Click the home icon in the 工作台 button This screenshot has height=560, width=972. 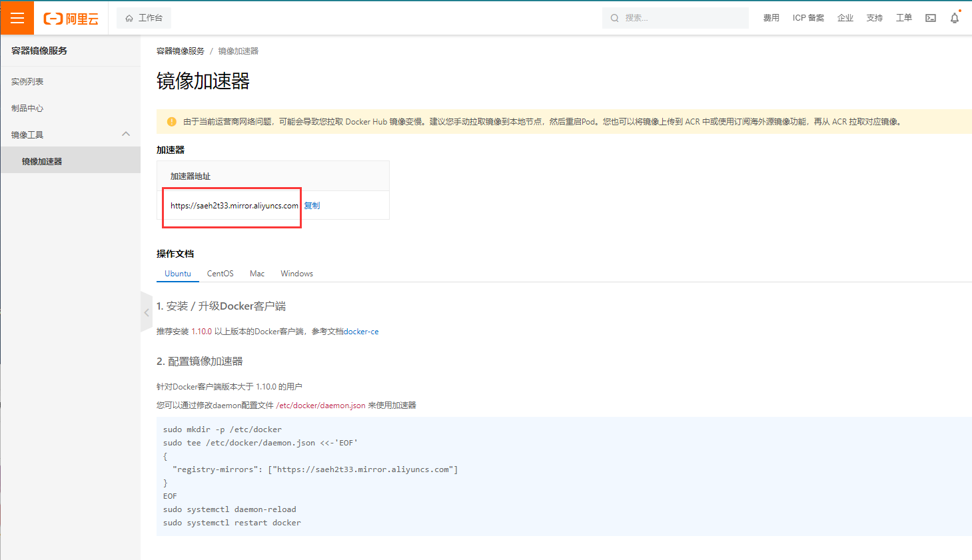point(129,18)
